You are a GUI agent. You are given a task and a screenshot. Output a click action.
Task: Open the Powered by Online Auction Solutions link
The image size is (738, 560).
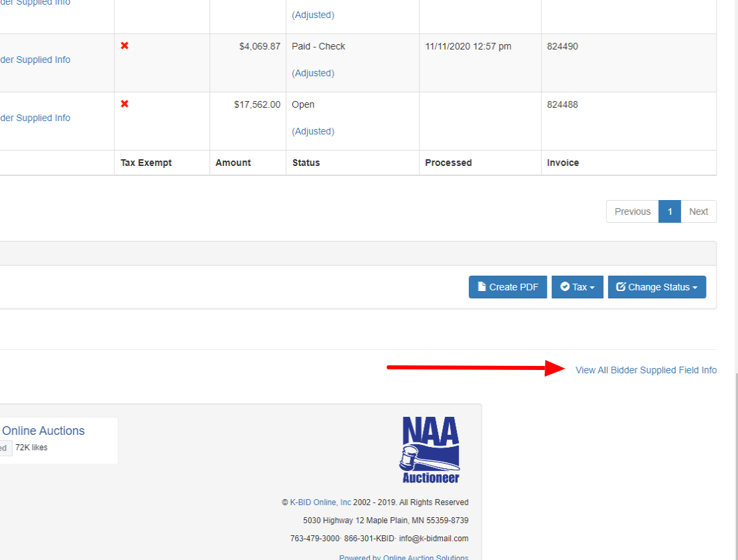[403, 557]
